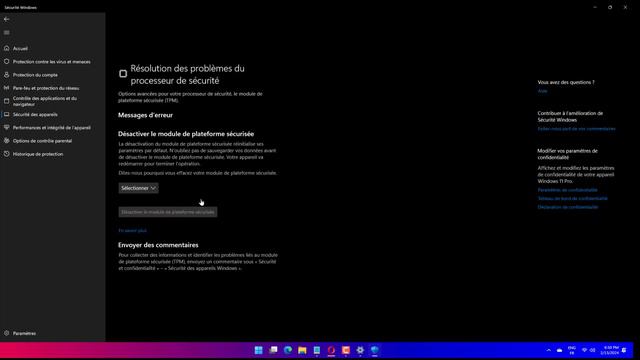Click the OneDrive cloud tray icon

click(x=559, y=350)
